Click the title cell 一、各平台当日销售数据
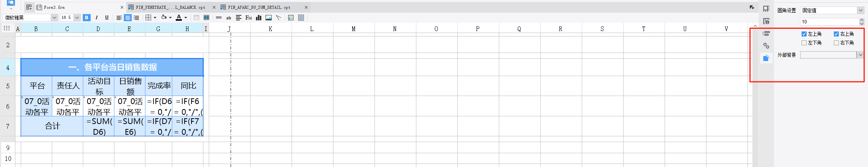Image resolution: width=868 pixels, height=167 pixels. tap(112, 67)
